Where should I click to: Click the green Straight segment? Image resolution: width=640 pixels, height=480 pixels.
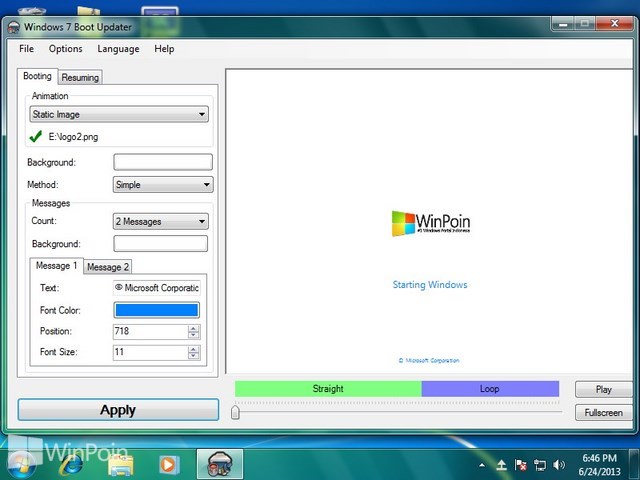click(x=328, y=389)
